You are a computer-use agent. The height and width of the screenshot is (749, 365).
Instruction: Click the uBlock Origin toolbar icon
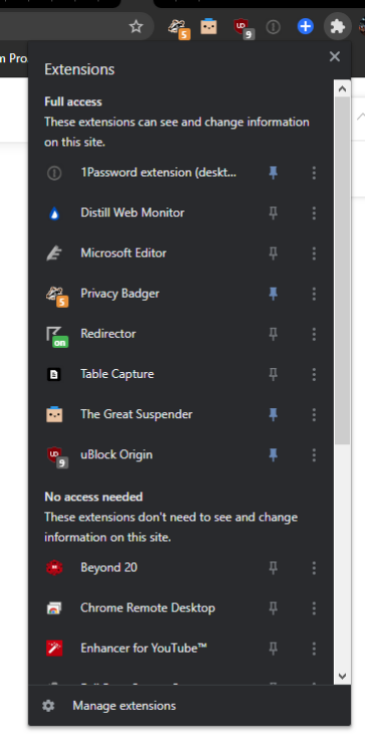click(243, 28)
